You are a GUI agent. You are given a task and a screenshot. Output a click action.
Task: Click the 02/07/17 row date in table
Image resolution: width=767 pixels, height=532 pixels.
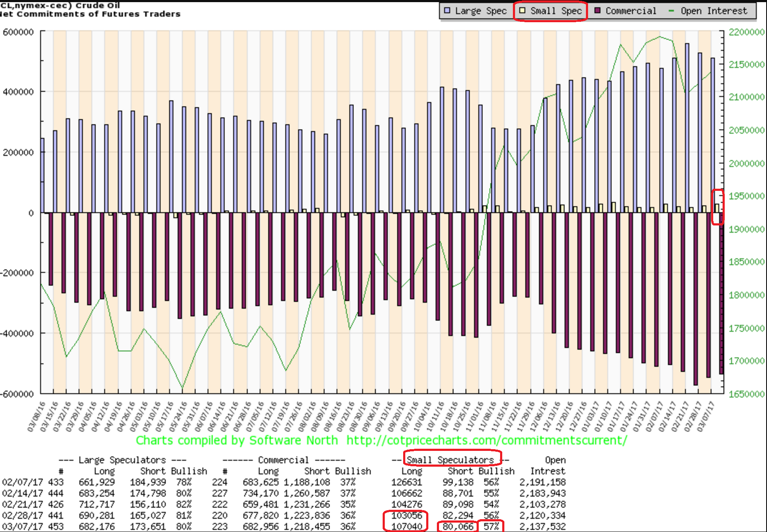coord(22,482)
